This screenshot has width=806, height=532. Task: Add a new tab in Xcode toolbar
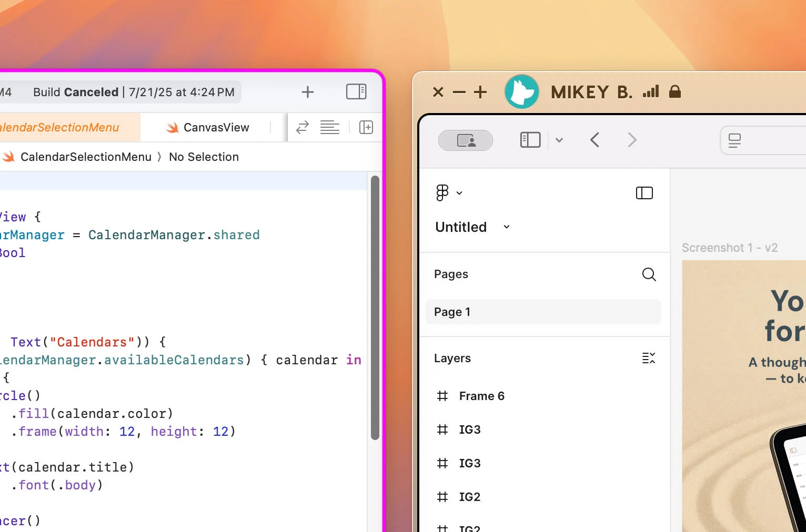(x=308, y=92)
